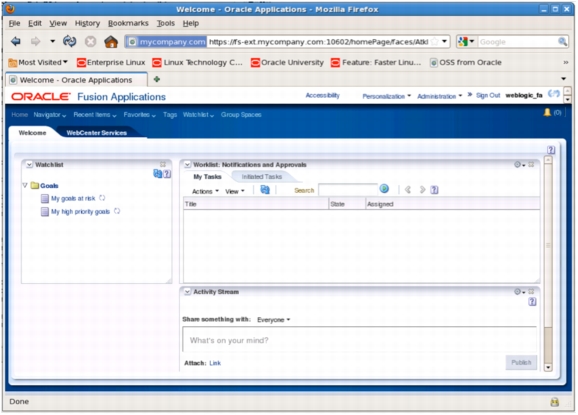
Task: Open the 'My high priority goals' link
Action: (x=80, y=212)
